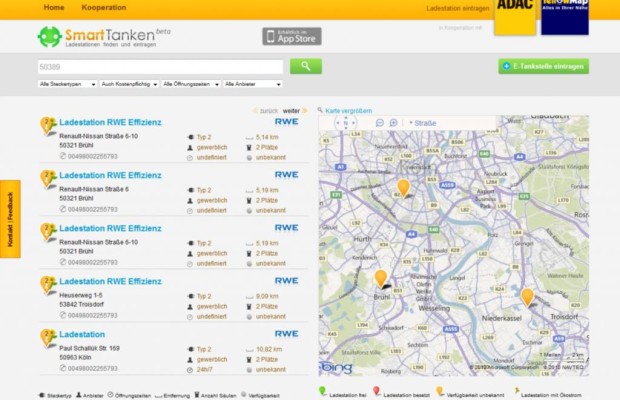
Task: Open the Straße map type dropdown
Action: point(423,123)
